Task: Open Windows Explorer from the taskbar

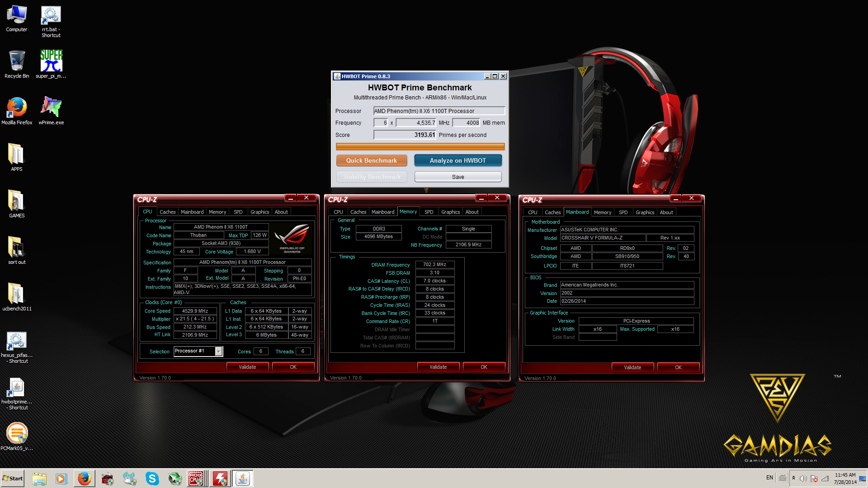Action: click(39, 479)
